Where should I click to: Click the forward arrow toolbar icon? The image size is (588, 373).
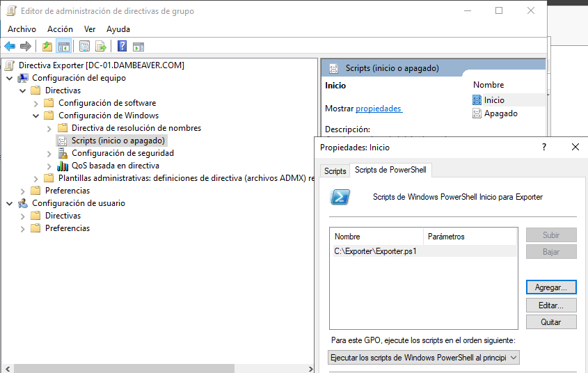pos(26,47)
